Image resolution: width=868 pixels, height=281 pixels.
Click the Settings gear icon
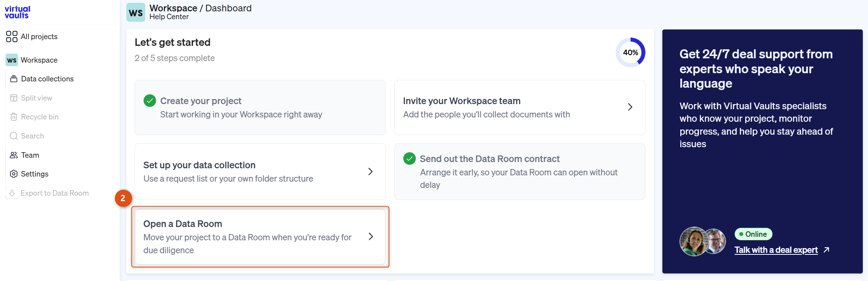point(14,174)
